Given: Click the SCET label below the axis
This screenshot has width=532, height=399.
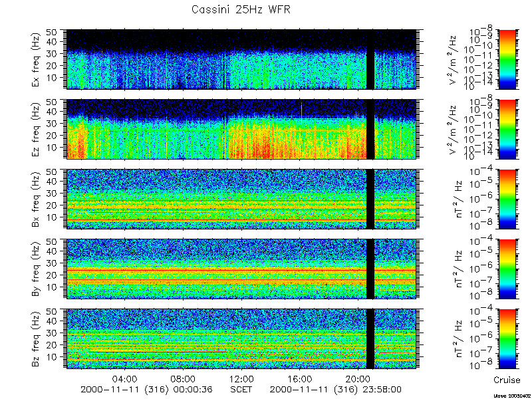Looking at the screenshot, I should 241,389.
